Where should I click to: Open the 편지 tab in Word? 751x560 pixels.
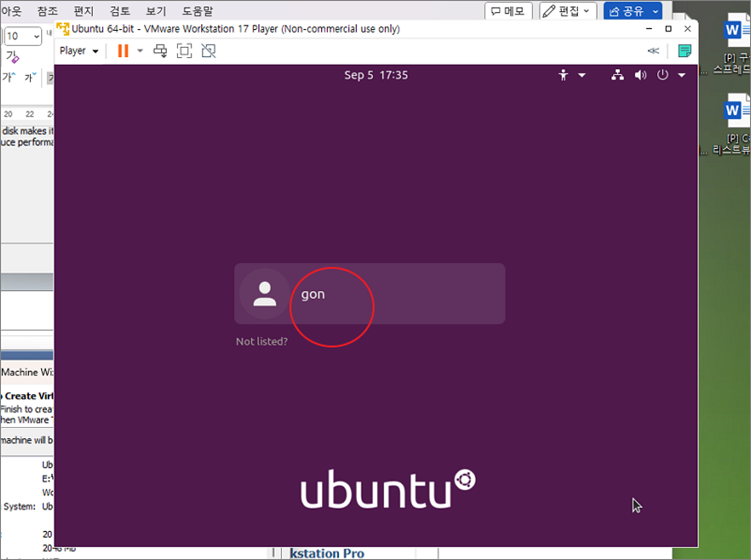tap(84, 11)
